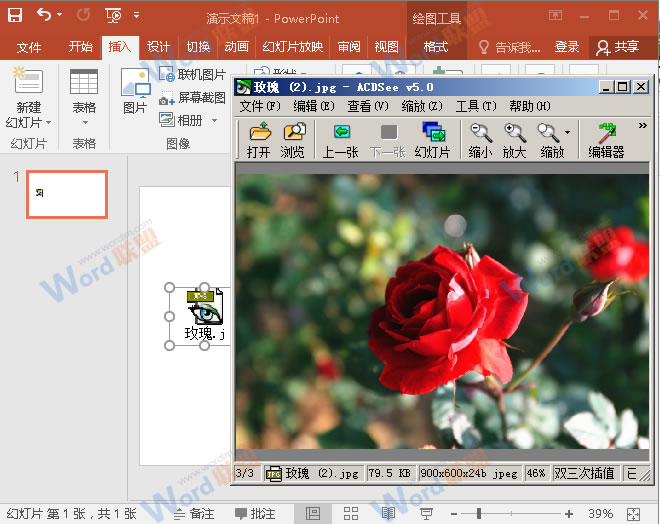The image size is (660, 524).
Task: Save the presentation using the save icon
Action: (x=15, y=15)
